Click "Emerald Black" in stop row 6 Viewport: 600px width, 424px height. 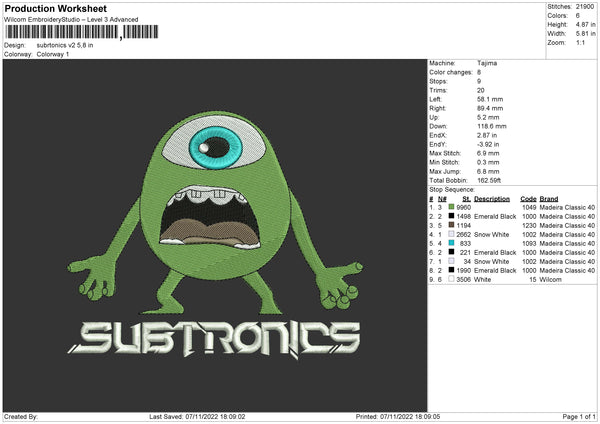tap(495, 253)
